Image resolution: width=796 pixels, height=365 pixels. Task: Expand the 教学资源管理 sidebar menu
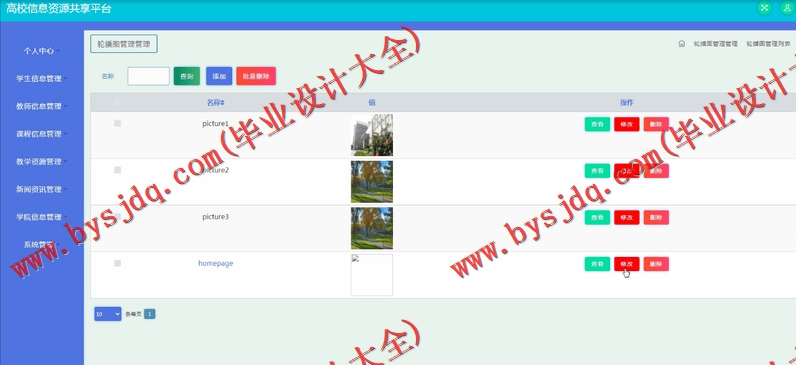[x=42, y=162]
